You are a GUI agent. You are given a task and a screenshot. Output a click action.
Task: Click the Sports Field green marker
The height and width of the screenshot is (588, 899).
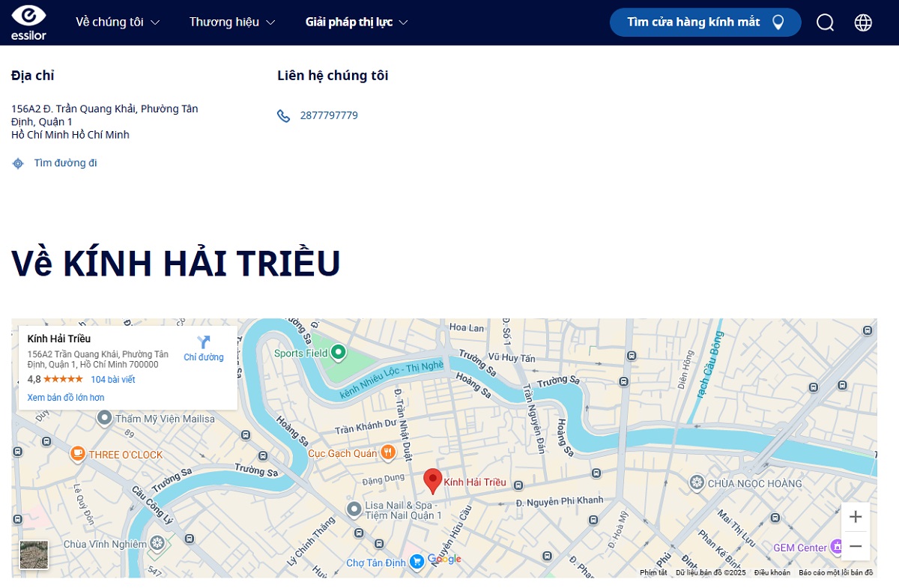click(x=338, y=352)
